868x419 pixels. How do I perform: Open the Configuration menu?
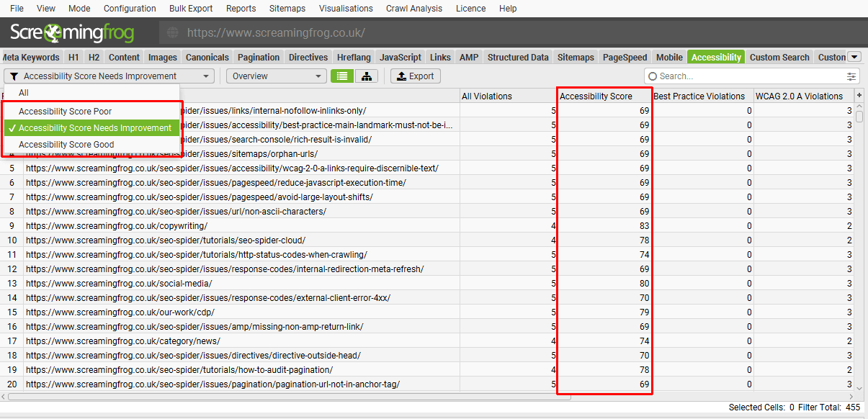pos(130,9)
